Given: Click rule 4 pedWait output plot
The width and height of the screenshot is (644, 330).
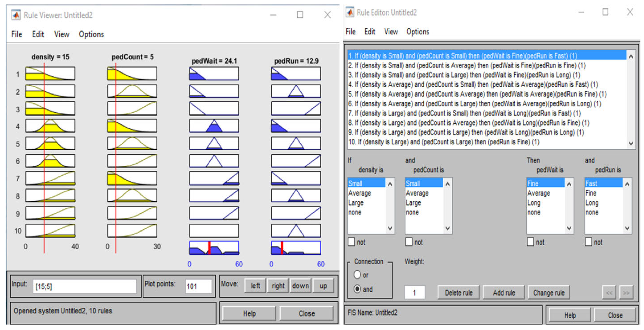Looking at the screenshot, I should pos(214,126).
